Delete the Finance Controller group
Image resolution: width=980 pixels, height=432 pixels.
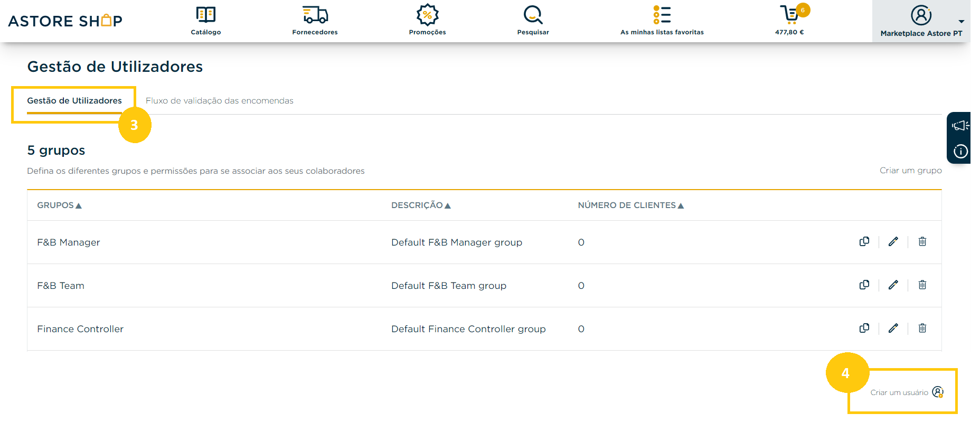922,328
